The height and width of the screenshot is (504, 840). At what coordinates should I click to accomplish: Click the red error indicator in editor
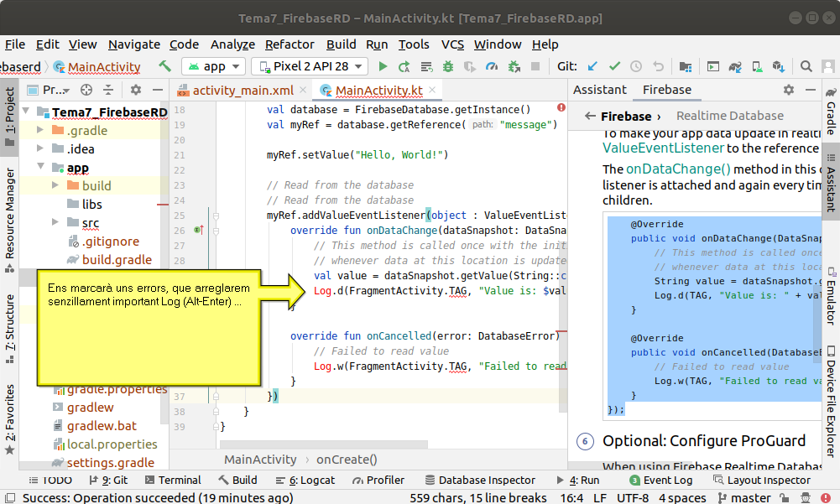(561, 107)
